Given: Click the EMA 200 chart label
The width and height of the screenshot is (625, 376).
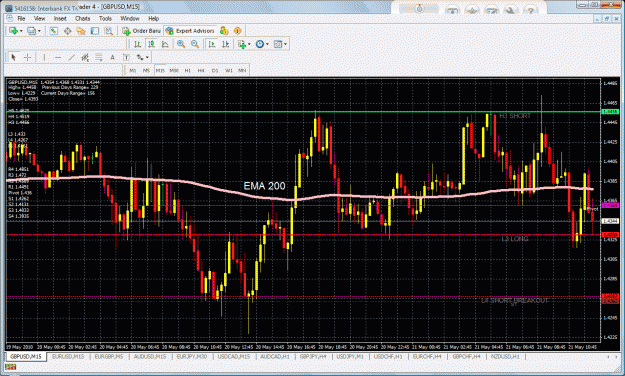Looking at the screenshot, I should point(265,186).
